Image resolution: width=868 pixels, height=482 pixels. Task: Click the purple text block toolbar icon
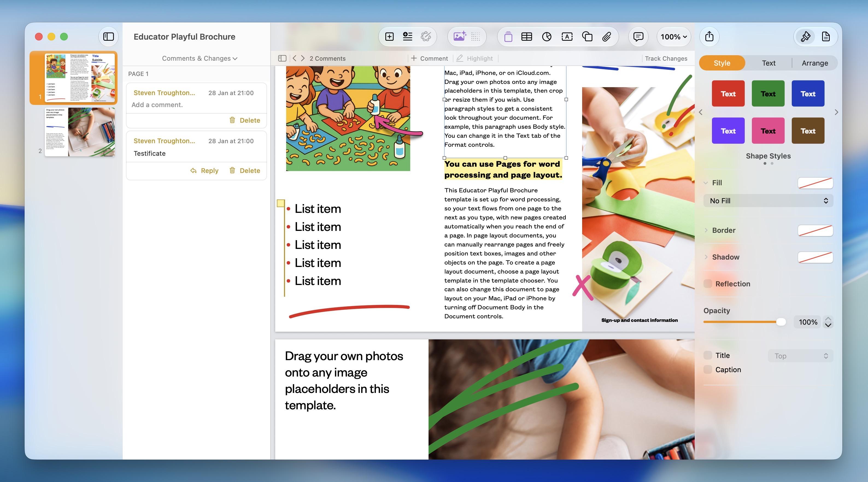(x=508, y=36)
